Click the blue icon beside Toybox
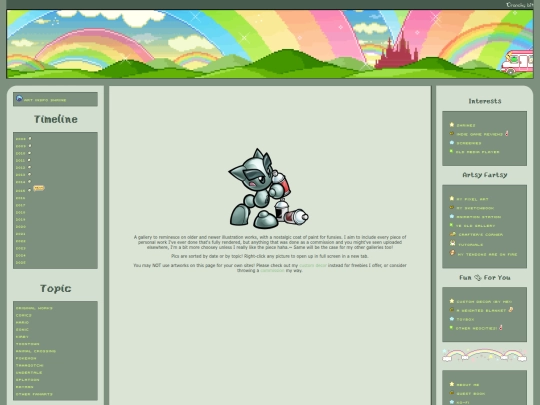 pyautogui.click(x=452, y=319)
